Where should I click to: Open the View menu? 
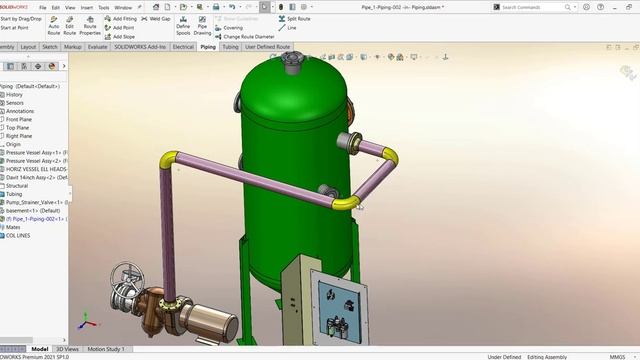pos(70,7)
